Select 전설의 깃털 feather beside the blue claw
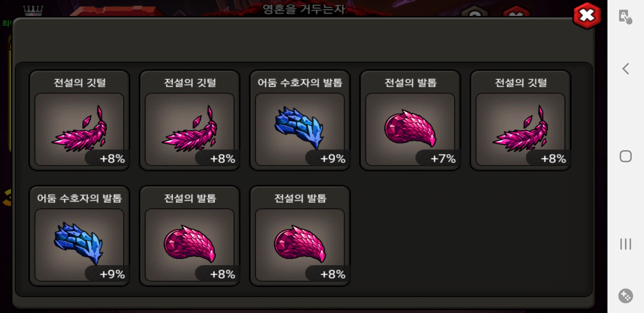This screenshot has width=644, height=313. [x=190, y=120]
